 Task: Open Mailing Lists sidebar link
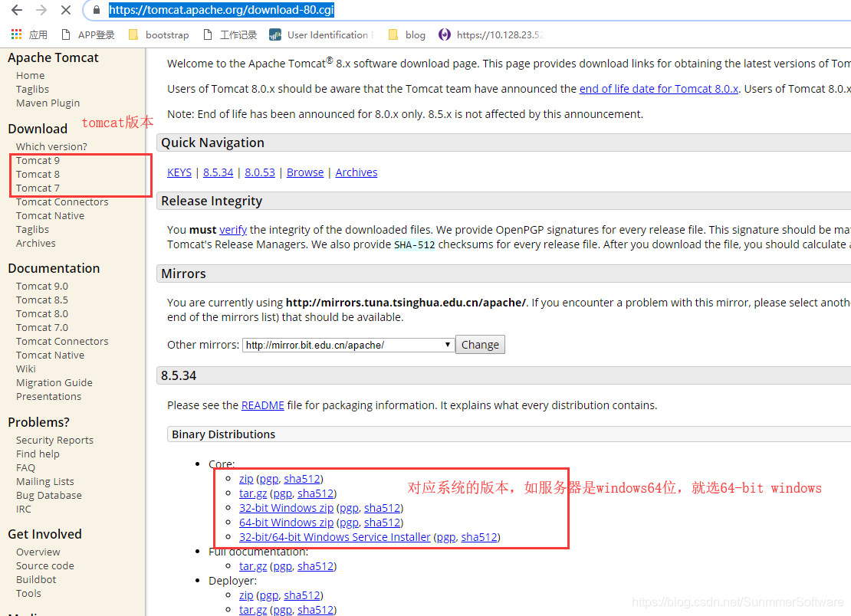coord(45,481)
